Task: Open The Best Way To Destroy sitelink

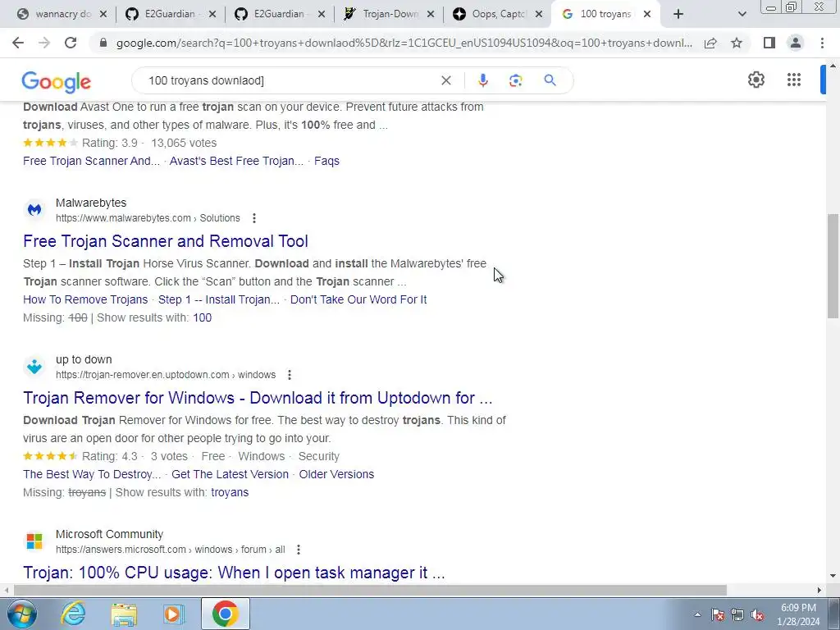Action: [x=92, y=474]
